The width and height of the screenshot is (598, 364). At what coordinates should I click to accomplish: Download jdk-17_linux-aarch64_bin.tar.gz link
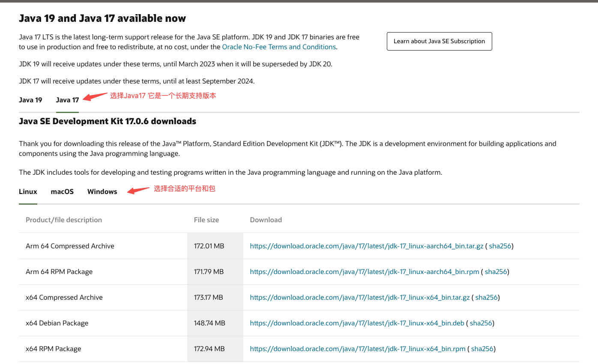coord(367,246)
